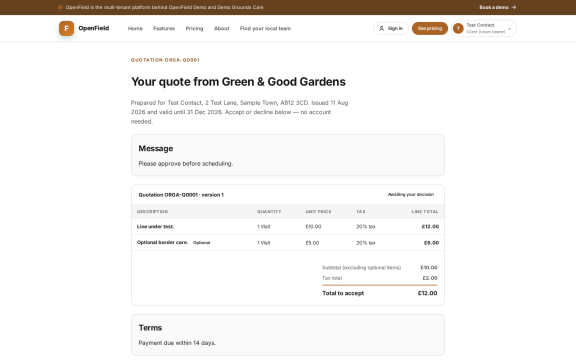Click the £10.00 unit price cell
Screen dimensions: 576x360
313,227
